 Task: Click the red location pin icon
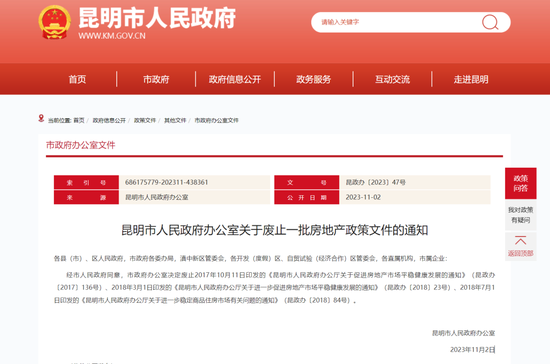[41, 119]
